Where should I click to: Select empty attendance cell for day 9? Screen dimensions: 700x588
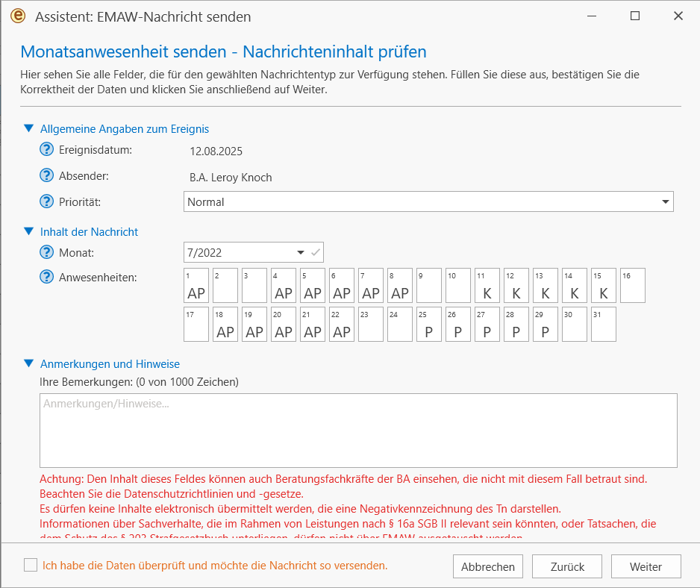click(429, 285)
